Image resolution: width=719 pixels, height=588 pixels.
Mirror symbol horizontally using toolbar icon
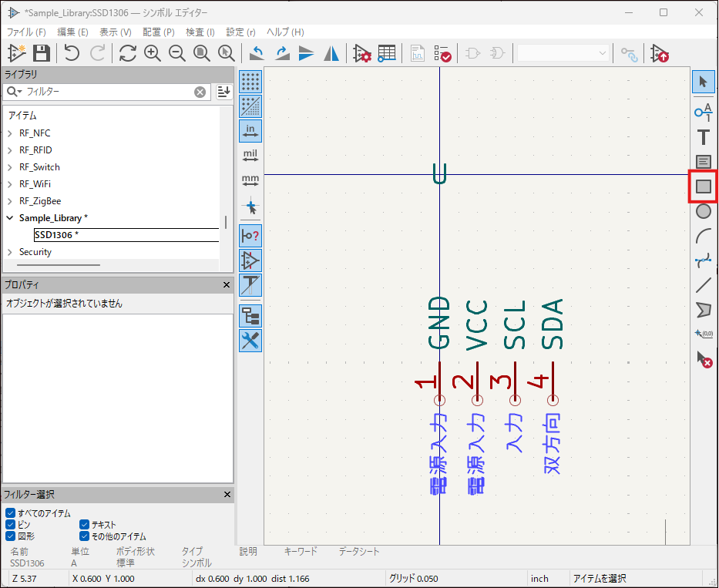pyautogui.click(x=331, y=53)
